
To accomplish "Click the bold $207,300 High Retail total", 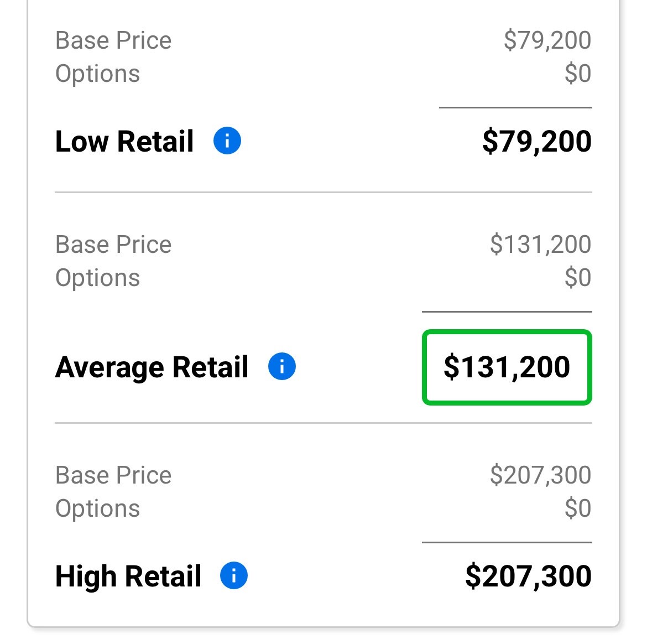I will tap(528, 576).
